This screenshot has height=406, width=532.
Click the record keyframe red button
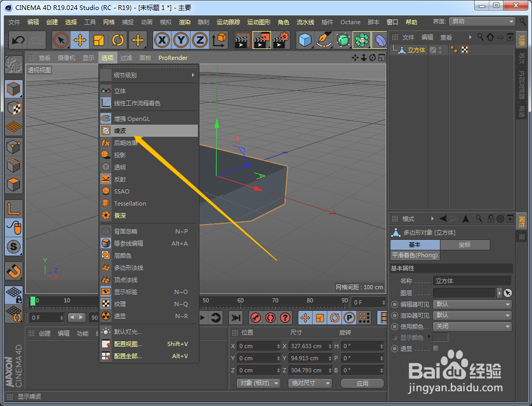click(x=256, y=318)
